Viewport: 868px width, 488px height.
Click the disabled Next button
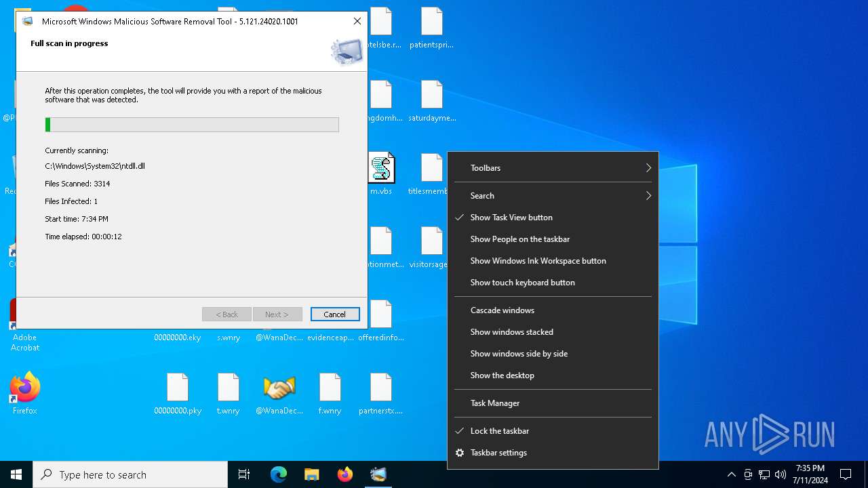click(x=277, y=314)
